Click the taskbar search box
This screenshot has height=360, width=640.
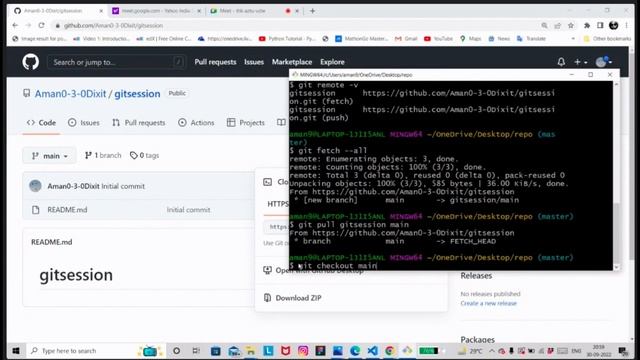96,351
